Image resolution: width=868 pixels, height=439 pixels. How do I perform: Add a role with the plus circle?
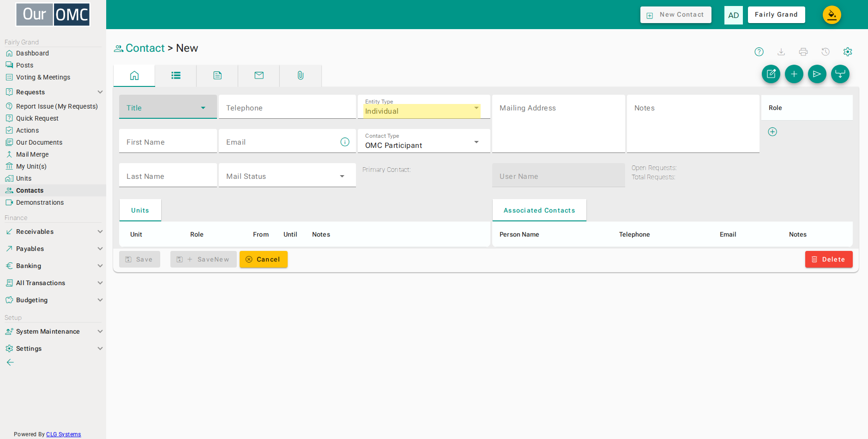point(772,132)
